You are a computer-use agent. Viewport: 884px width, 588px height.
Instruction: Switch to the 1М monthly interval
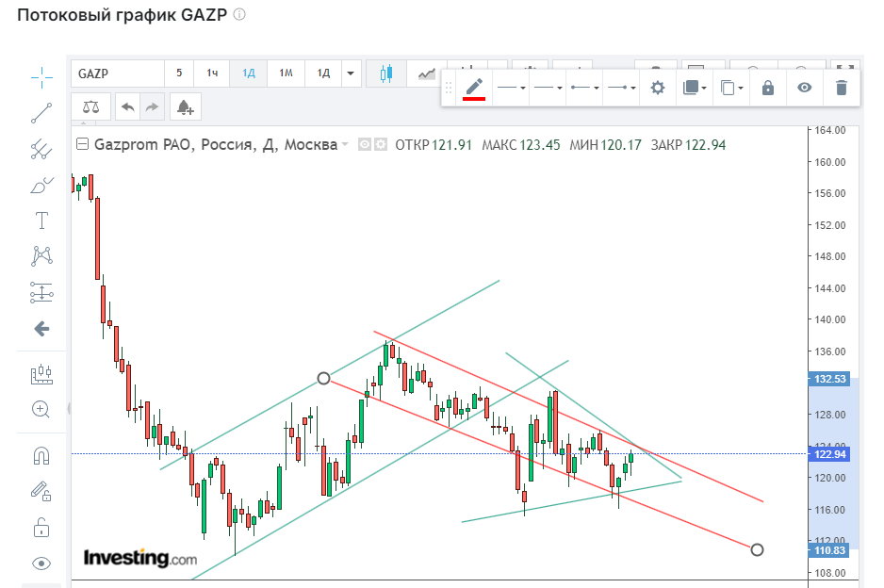click(x=286, y=73)
